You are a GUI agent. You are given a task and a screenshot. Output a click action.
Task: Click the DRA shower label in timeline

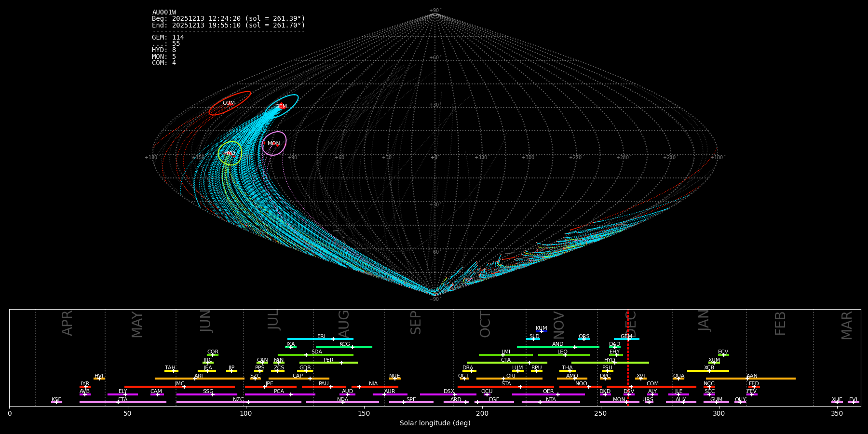[468, 368]
